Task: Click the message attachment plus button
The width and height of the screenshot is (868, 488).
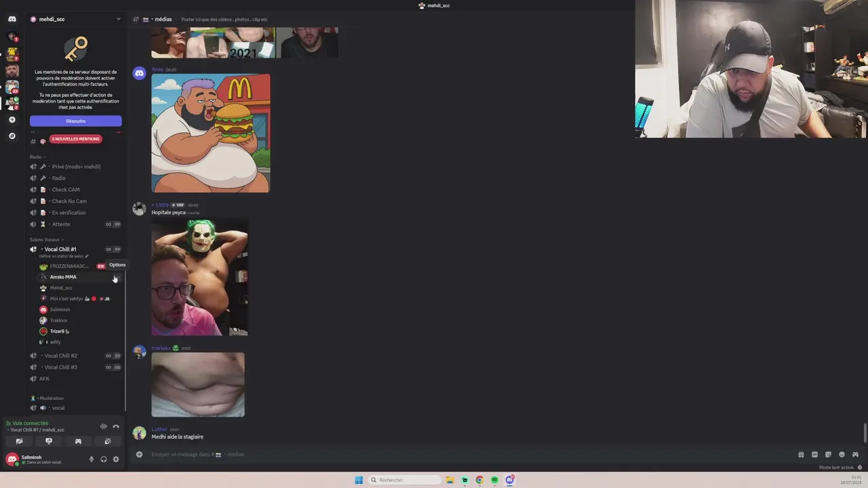Action: pyautogui.click(x=140, y=455)
